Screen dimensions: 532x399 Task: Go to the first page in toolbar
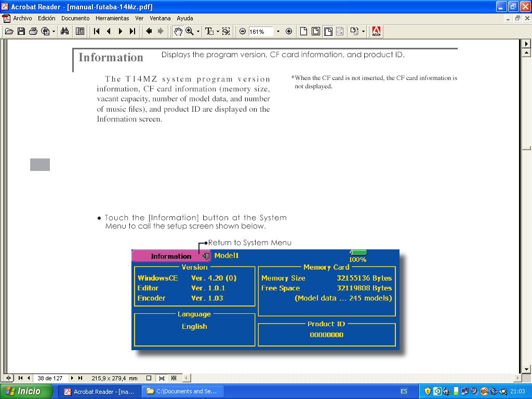click(x=97, y=31)
